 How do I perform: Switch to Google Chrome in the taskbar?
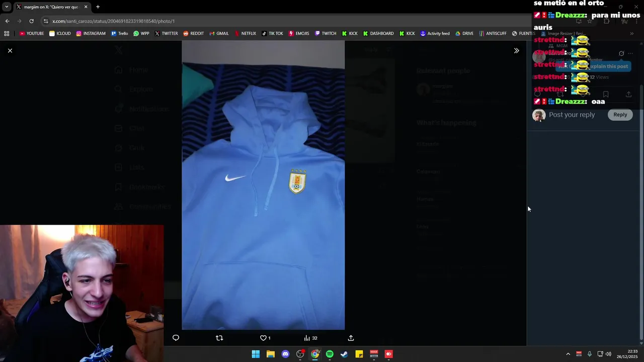coord(315,354)
